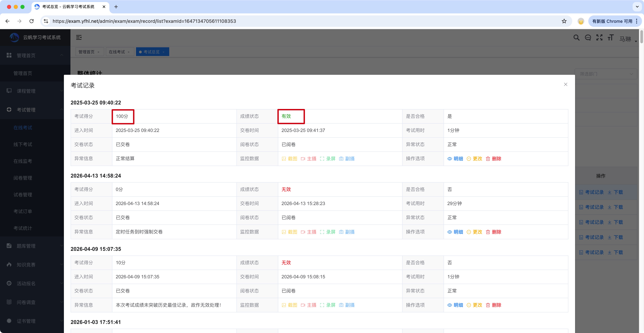
Task: Delete the 2026-04-13 exam record
Action: pos(494,232)
